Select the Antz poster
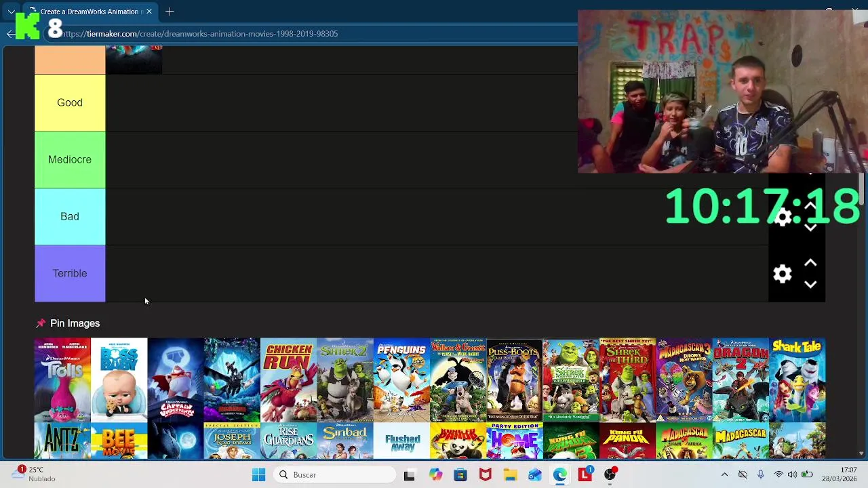Image resolution: width=868 pixels, height=488 pixels. [62, 441]
